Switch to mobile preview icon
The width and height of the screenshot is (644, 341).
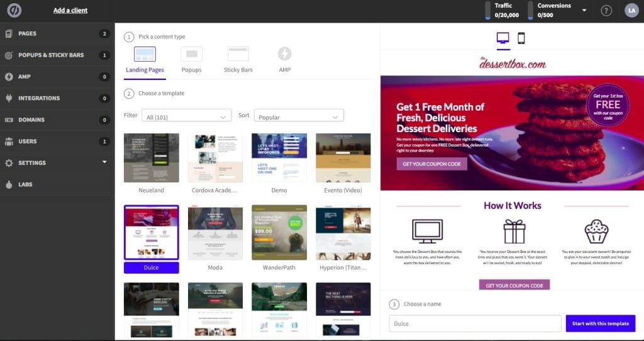[x=521, y=38]
